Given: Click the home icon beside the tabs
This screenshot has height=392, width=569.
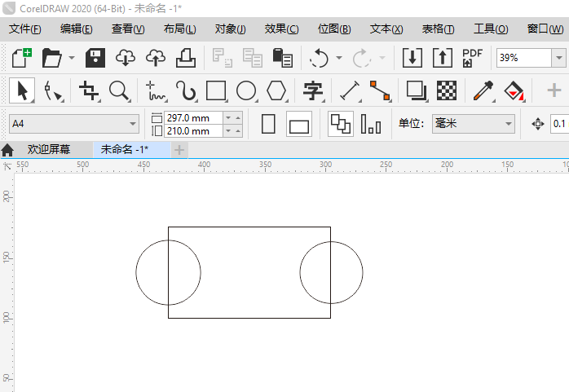Looking at the screenshot, I should (x=7, y=150).
